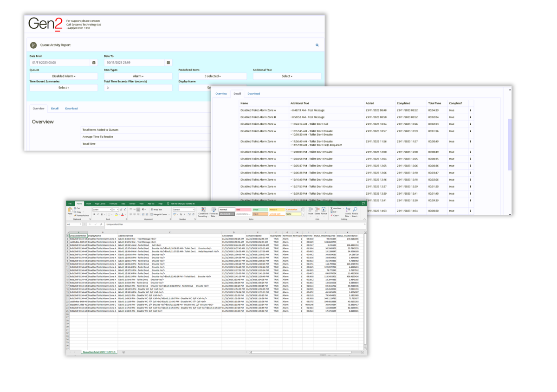Screen dimensions: 557x392
Task: Toggle Wrap Text in Excel ribbon
Action: [x=155, y=210]
